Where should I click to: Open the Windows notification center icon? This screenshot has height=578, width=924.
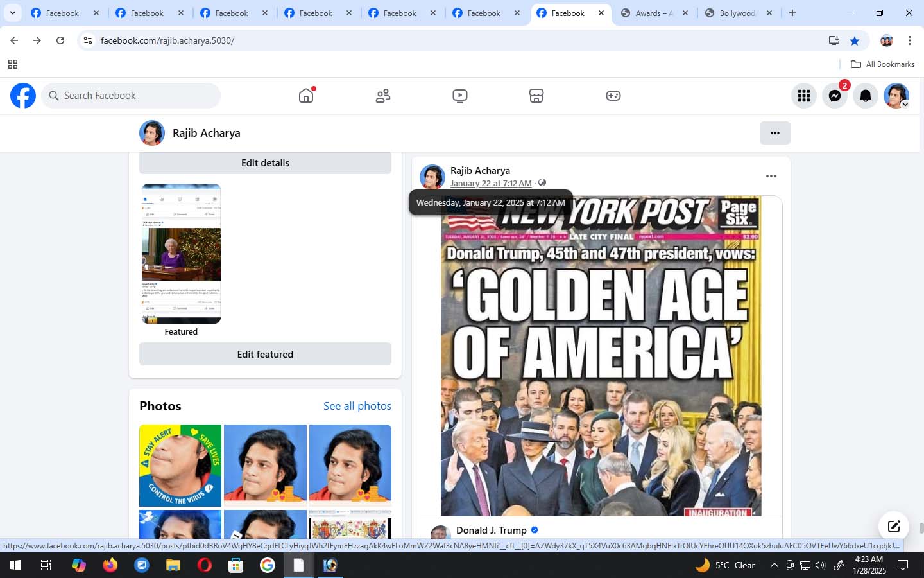(x=903, y=565)
